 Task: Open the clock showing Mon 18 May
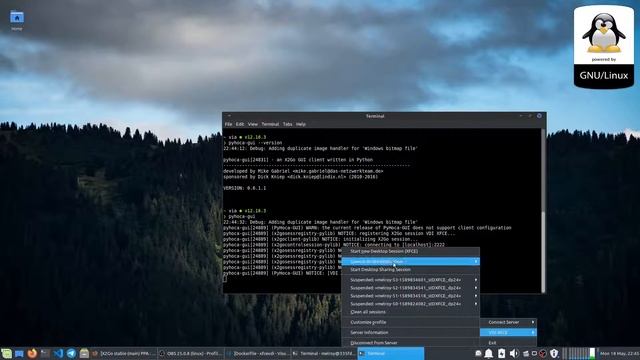tap(619, 353)
